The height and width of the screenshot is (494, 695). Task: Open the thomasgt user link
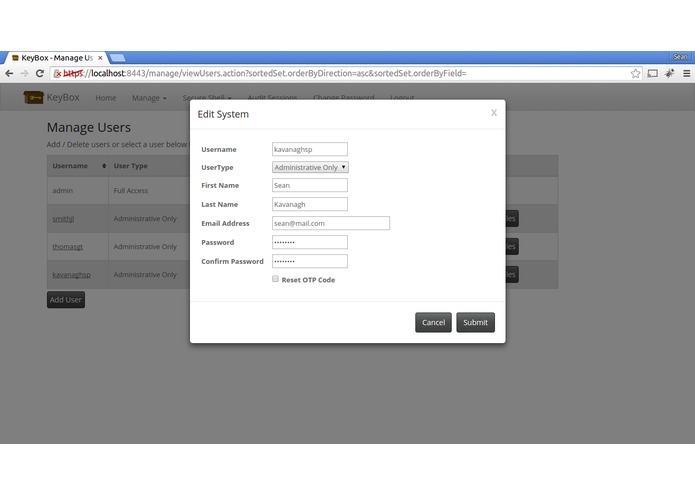coord(67,247)
